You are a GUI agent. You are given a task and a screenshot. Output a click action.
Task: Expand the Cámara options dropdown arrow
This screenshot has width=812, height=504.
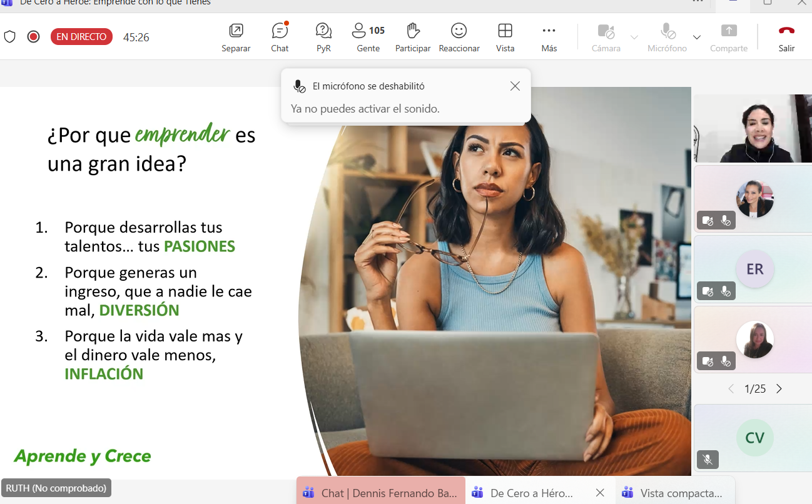634,38
